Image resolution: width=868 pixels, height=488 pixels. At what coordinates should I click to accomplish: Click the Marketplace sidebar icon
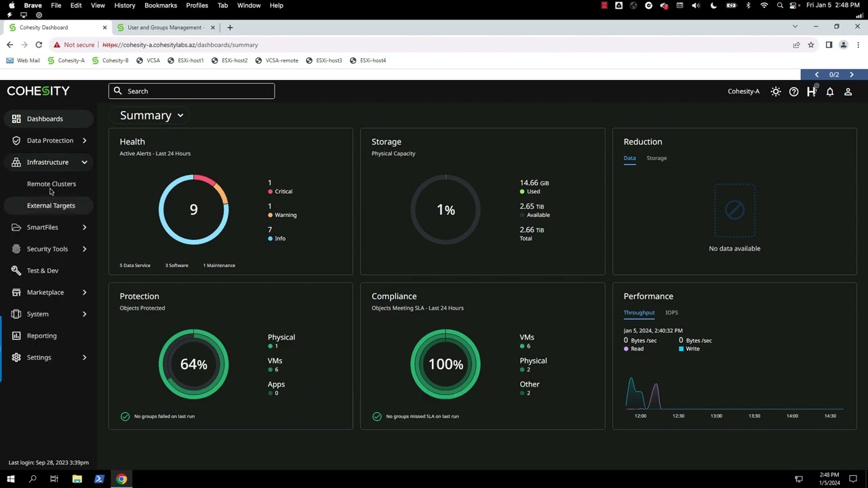coord(16,292)
